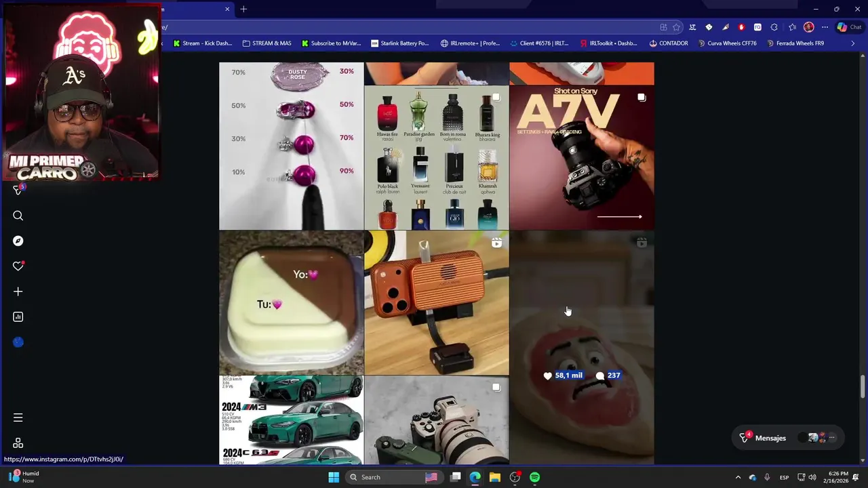
Task: Open the favorites list icon in toolbar
Action: (792, 27)
